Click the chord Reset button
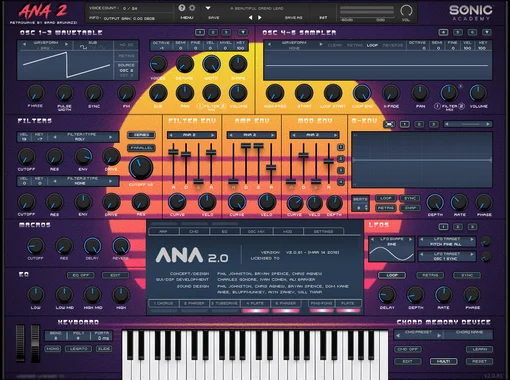 pyautogui.click(x=479, y=361)
